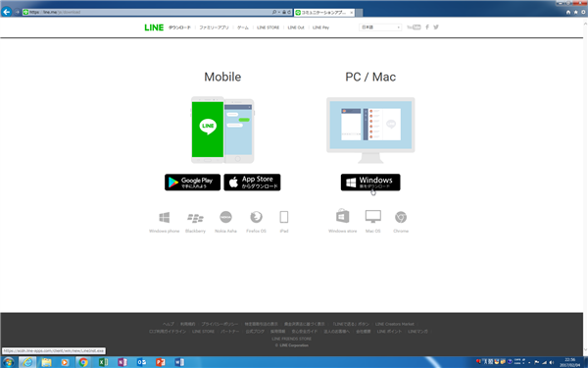This screenshot has height=368, width=588.
Task: Select the Windows store icon
Action: (x=342, y=216)
